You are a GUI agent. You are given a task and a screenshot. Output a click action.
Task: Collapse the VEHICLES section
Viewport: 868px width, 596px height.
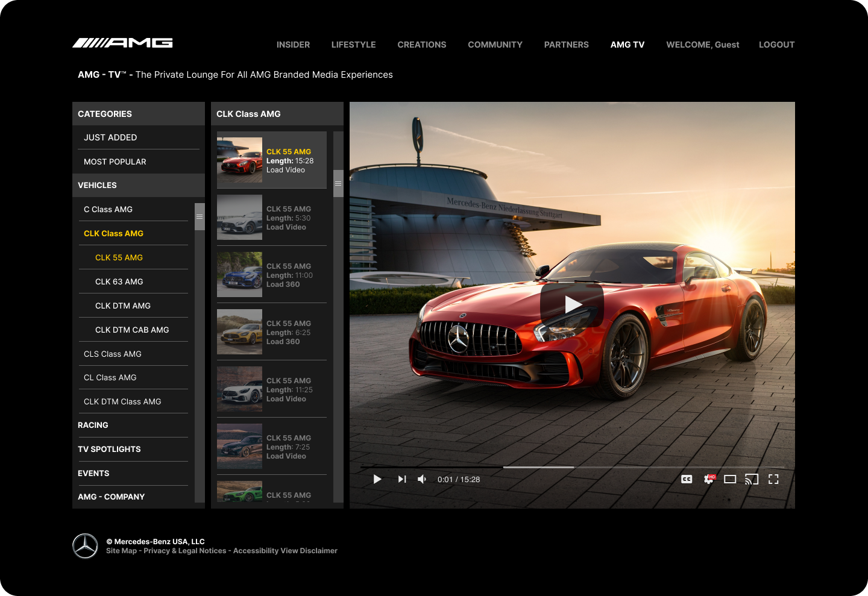click(x=139, y=185)
